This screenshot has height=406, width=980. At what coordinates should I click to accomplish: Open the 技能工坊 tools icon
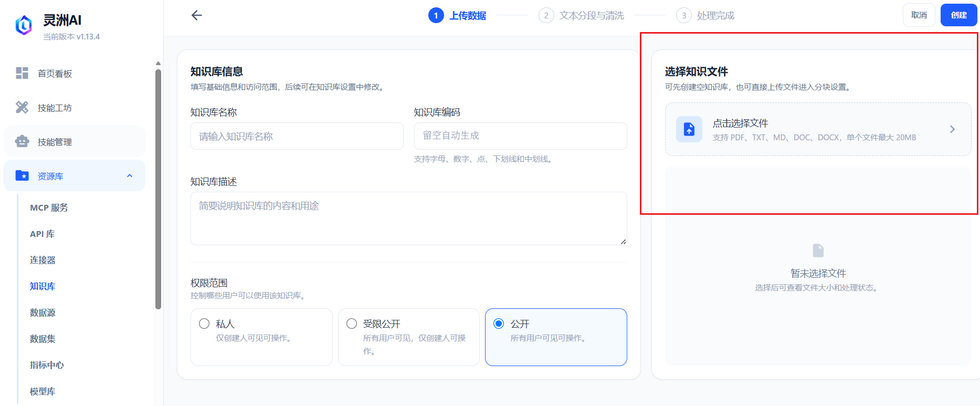coord(22,107)
